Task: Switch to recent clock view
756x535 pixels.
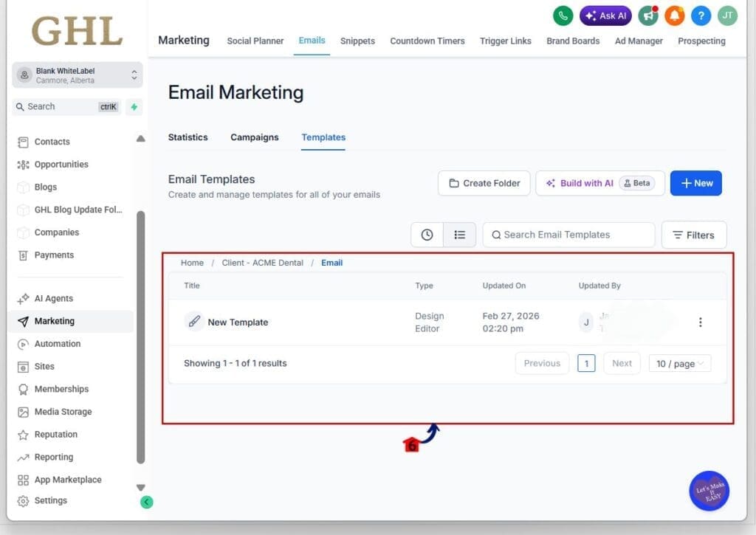Action: (427, 235)
